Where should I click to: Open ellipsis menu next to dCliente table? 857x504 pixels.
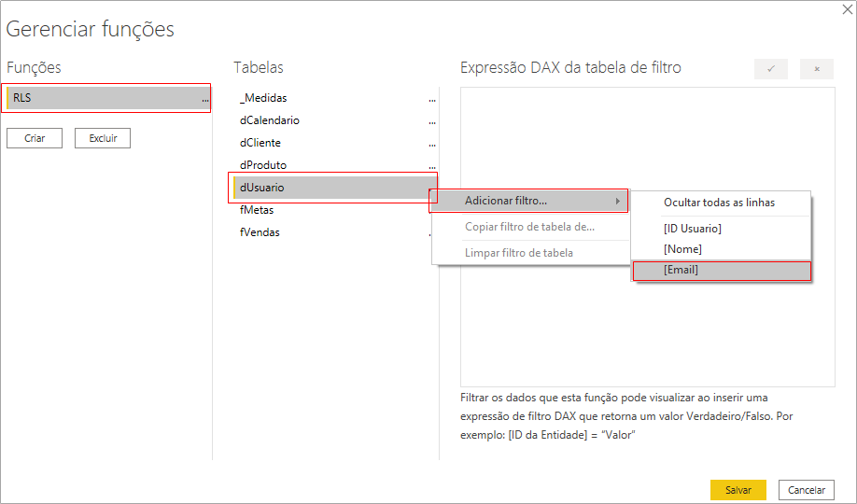pyautogui.click(x=431, y=143)
